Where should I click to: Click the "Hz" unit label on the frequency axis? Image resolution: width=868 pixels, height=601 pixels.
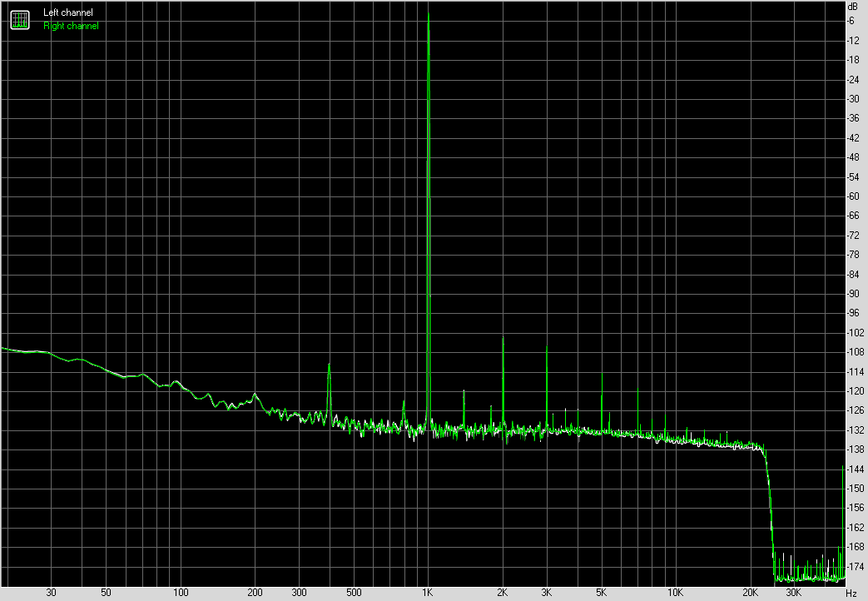click(x=851, y=594)
